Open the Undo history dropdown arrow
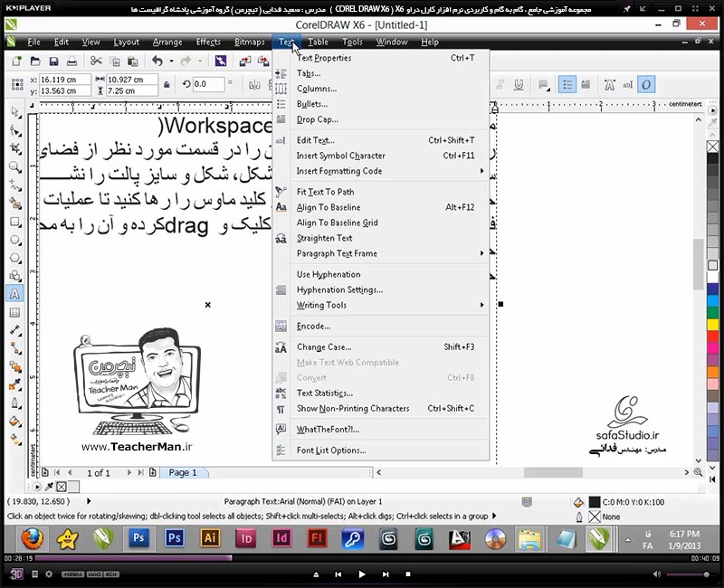The height and width of the screenshot is (588, 724). (x=171, y=61)
